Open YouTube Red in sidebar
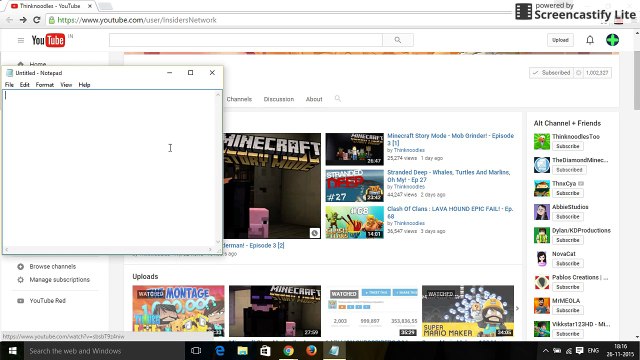The width and height of the screenshot is (640, 360). point(47,301)
